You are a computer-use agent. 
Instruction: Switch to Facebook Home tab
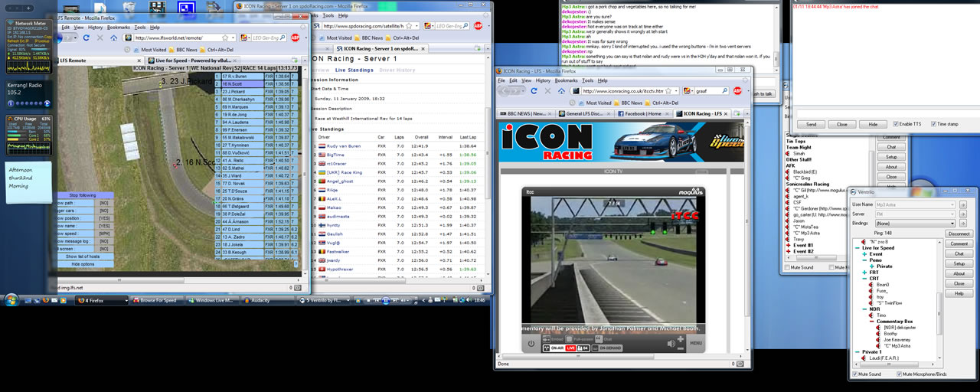click(644, 113)
